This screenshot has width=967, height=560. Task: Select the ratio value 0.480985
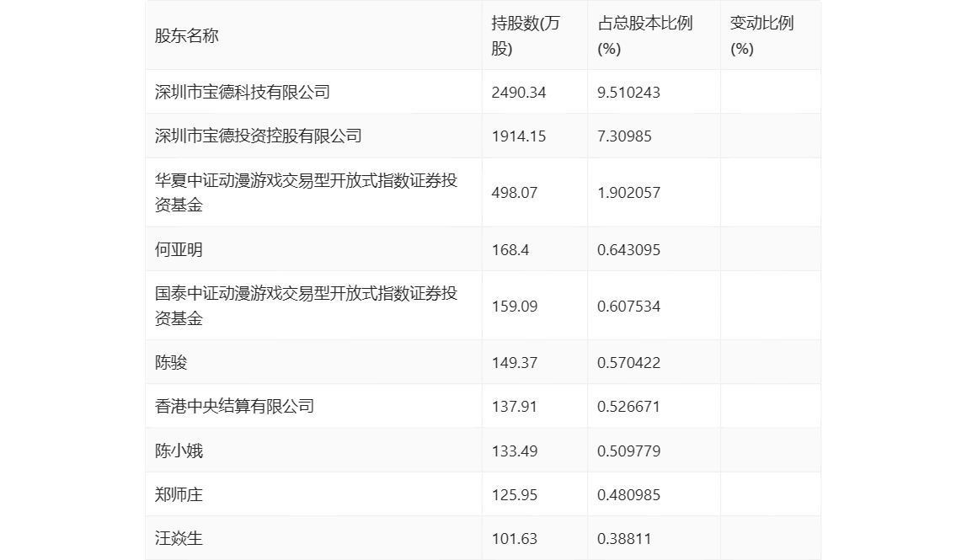click(x=628, y=494)
